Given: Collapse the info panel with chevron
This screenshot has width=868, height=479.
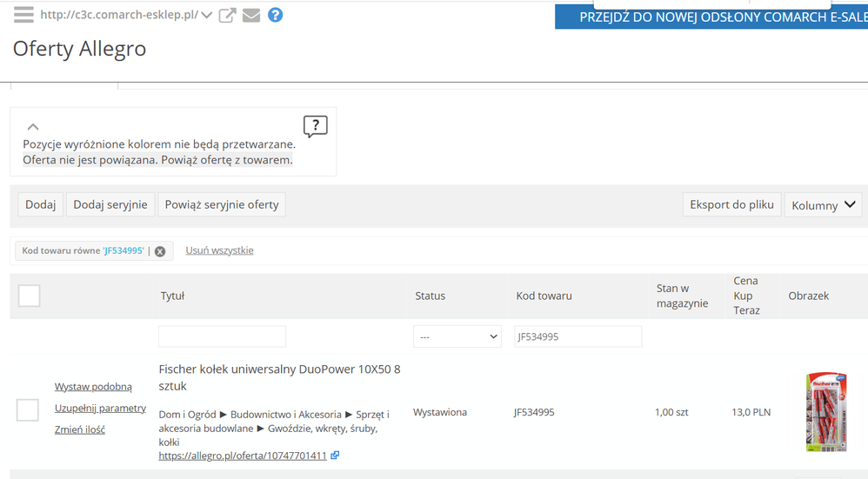Looking at the screenshot, I should [33, 127].
